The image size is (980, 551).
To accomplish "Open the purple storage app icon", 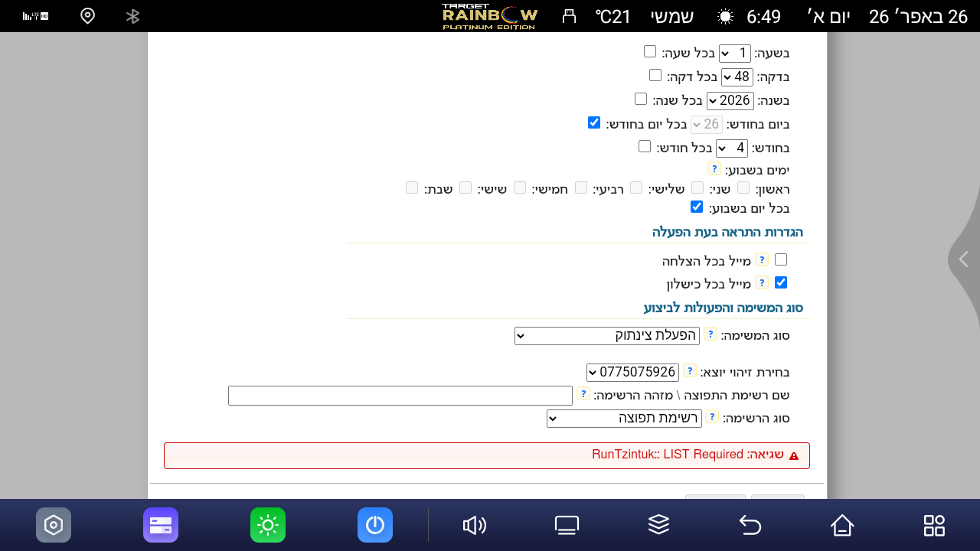I will click(x=161, y=525).
